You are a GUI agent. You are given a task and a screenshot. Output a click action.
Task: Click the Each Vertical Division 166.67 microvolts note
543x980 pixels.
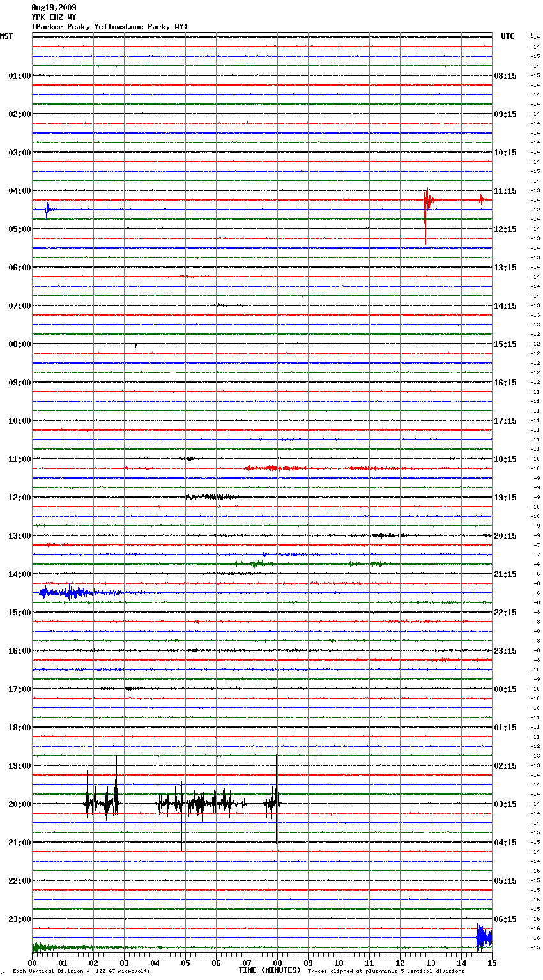[81, 972]
